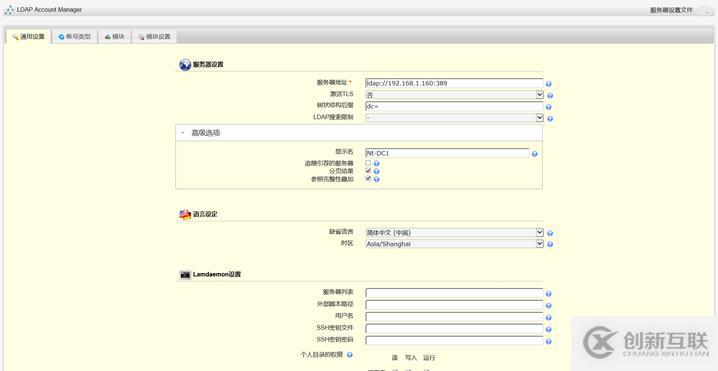
Task: Select the general settings (通用设置) tab
Action: pyautogui.click(x=28, y=37)
